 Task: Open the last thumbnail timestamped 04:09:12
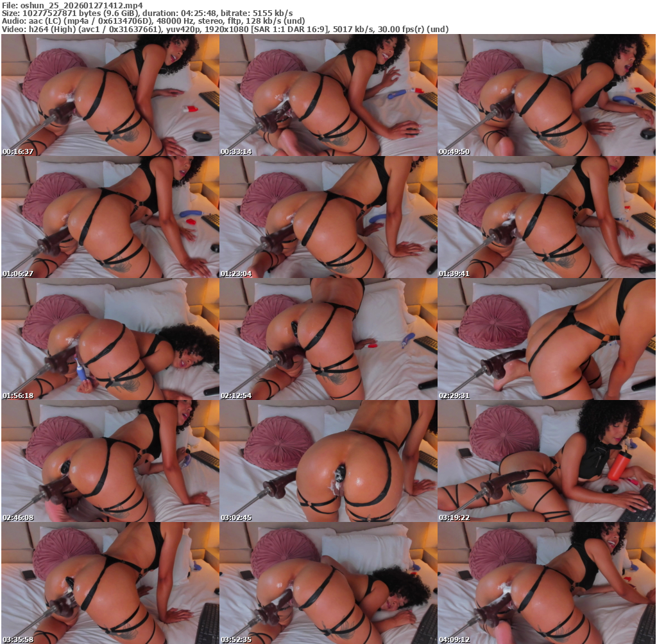pos(547,582)
